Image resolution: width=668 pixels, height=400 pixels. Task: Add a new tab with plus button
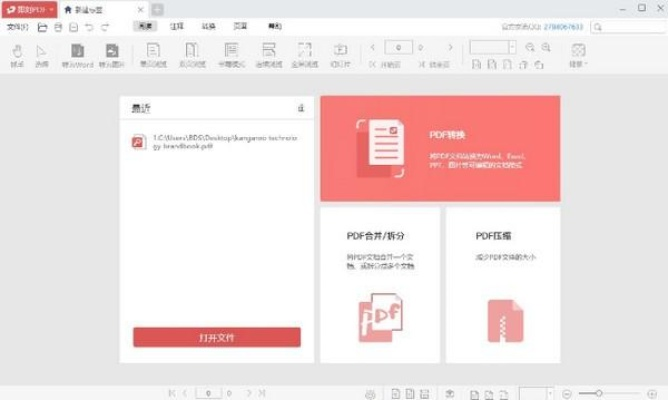coord(157,9)
